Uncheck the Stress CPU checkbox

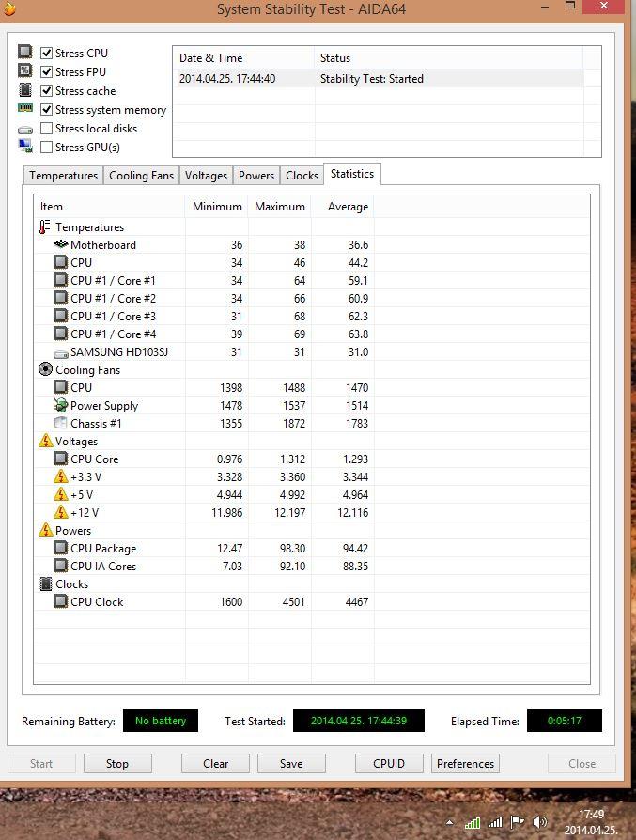(47, 53)
